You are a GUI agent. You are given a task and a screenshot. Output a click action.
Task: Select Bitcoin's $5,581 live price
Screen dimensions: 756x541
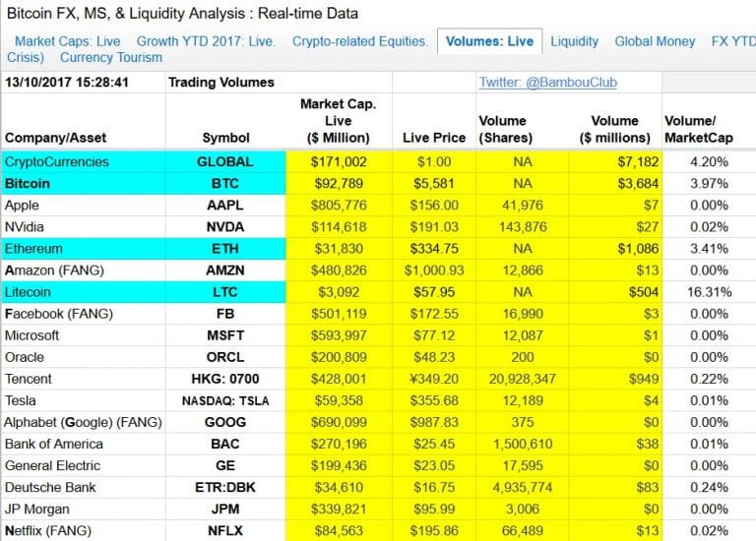click(434, 184)
